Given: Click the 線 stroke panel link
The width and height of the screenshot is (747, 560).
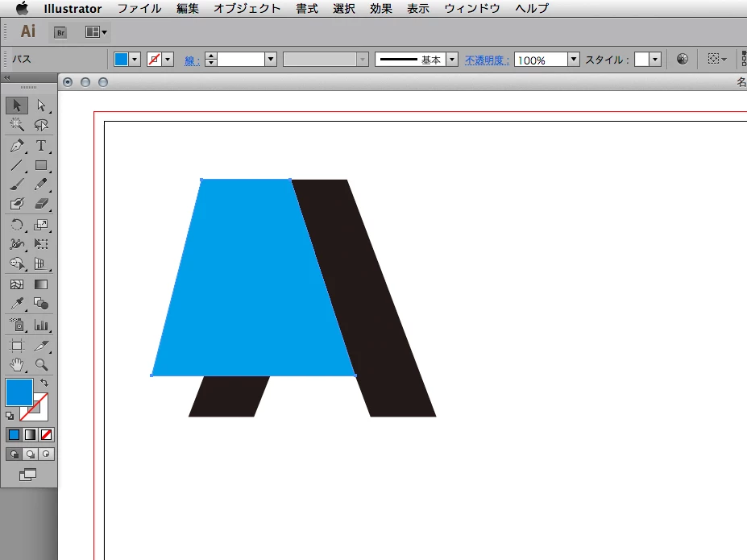Looking at the screenshot, I should pyautogui.click(x=192, y=60).
